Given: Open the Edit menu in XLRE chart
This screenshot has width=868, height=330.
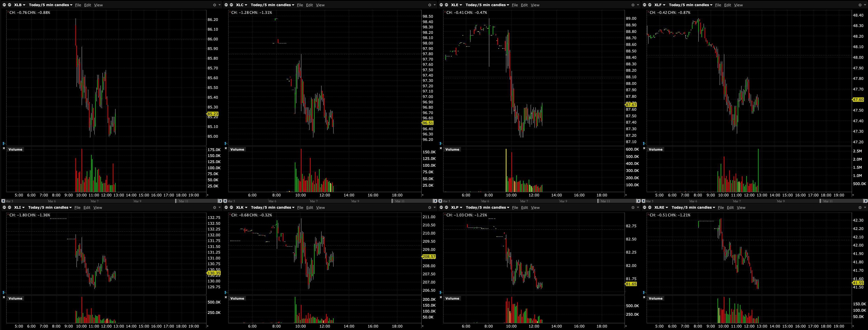Looking at the screenshot, I should click(730, 208).
